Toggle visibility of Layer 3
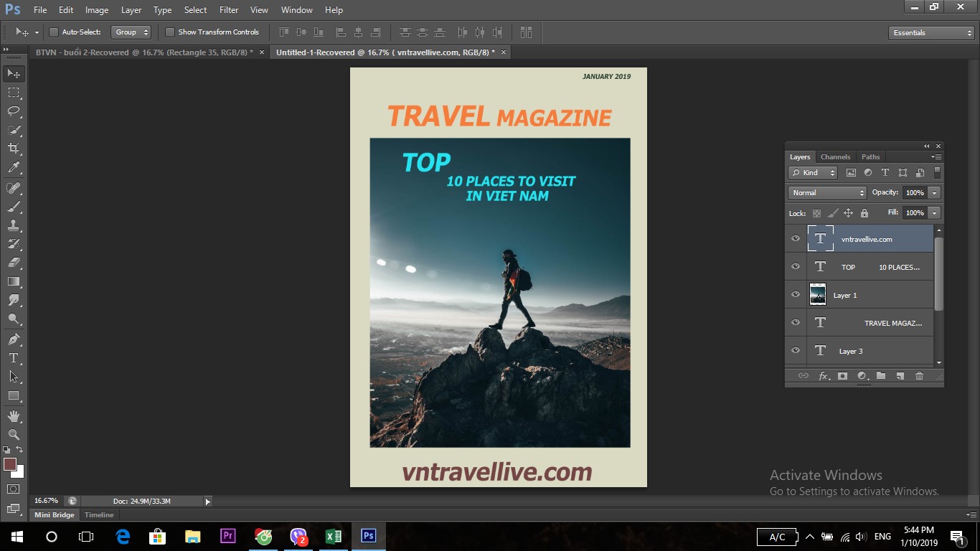The height and width of the screenshot is (551, 980). click(795, 350)
